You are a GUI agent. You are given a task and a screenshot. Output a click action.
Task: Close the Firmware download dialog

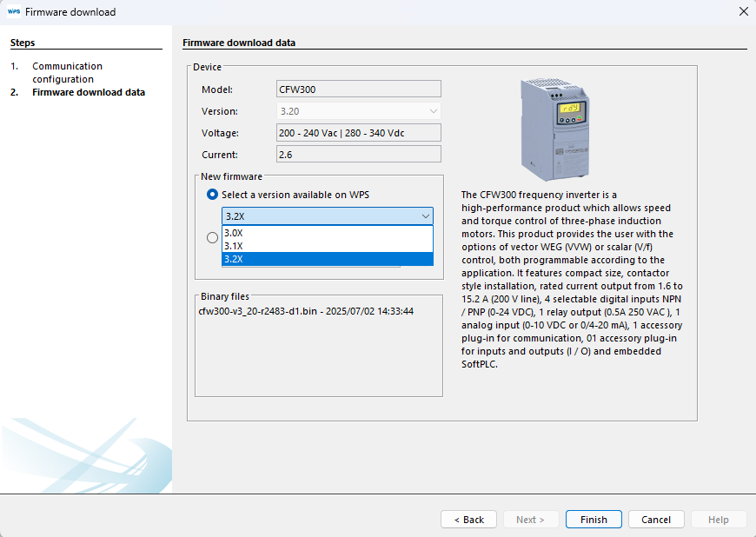(x=743, y=12)
